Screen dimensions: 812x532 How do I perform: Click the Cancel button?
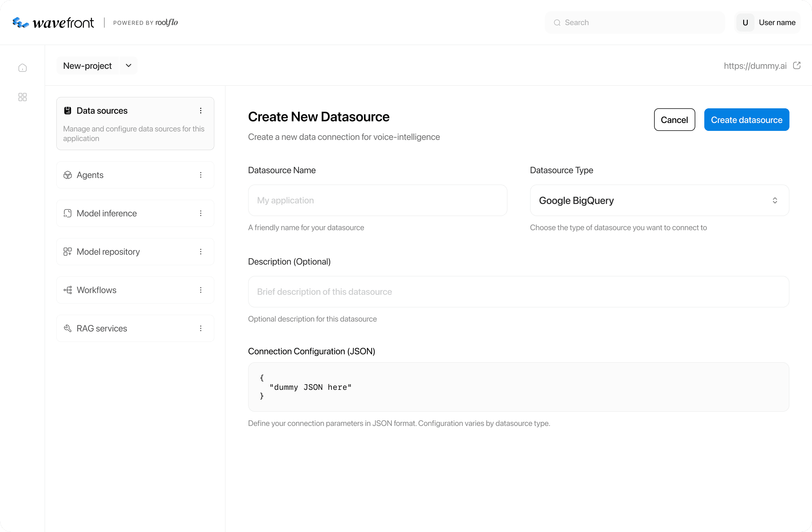[x=674, y=120]
